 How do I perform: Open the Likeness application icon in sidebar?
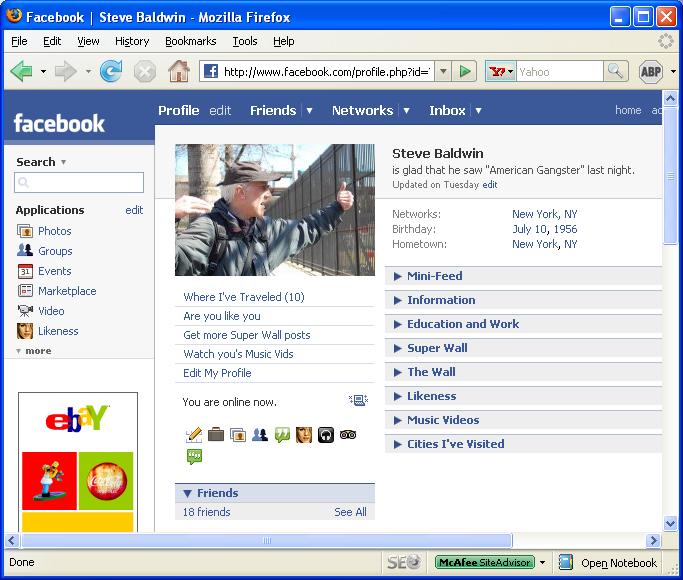point(25,331)
